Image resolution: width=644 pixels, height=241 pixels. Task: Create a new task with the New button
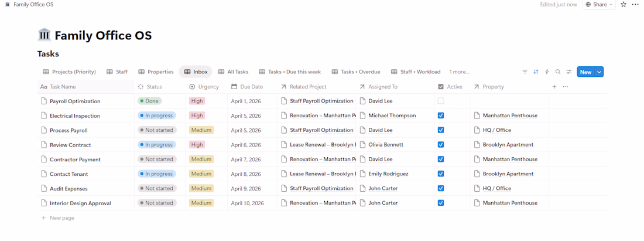586,72
